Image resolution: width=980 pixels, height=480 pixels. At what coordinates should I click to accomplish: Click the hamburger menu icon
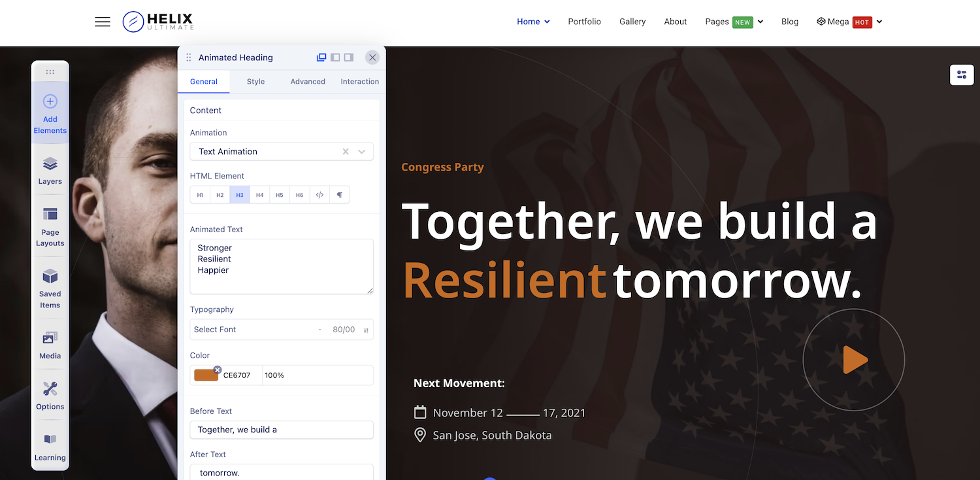tap(103, 22)
